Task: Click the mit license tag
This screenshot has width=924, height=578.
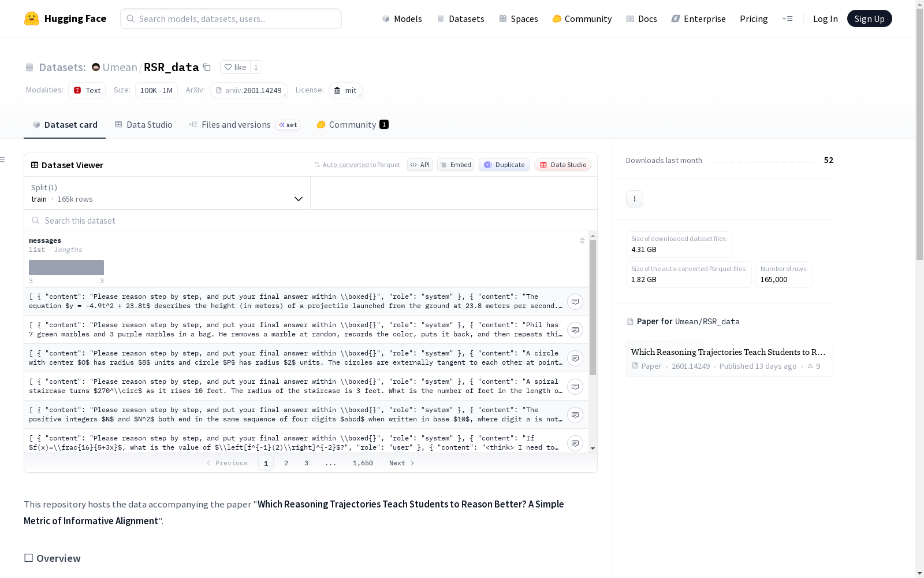Action: point(345,90)
